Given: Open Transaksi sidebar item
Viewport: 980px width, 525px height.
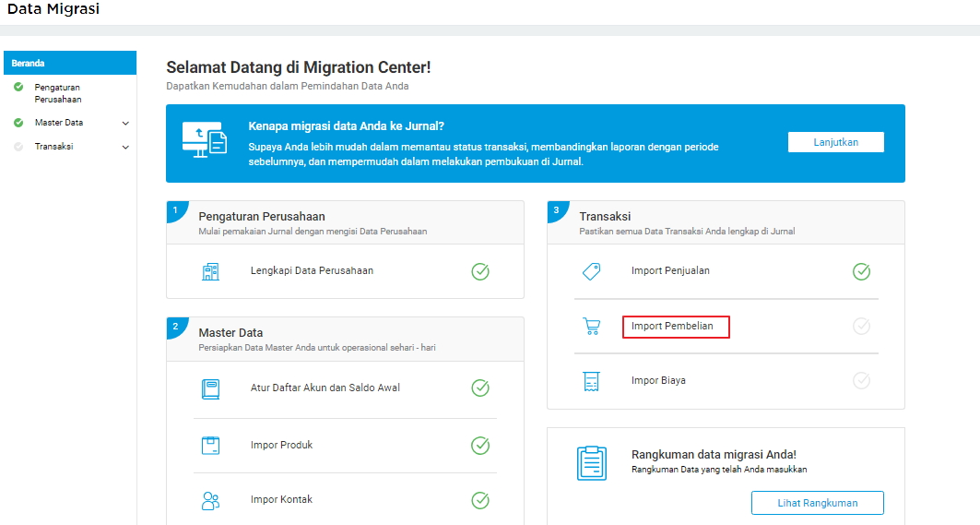Looking at the screenshot, I should (53, 147).
